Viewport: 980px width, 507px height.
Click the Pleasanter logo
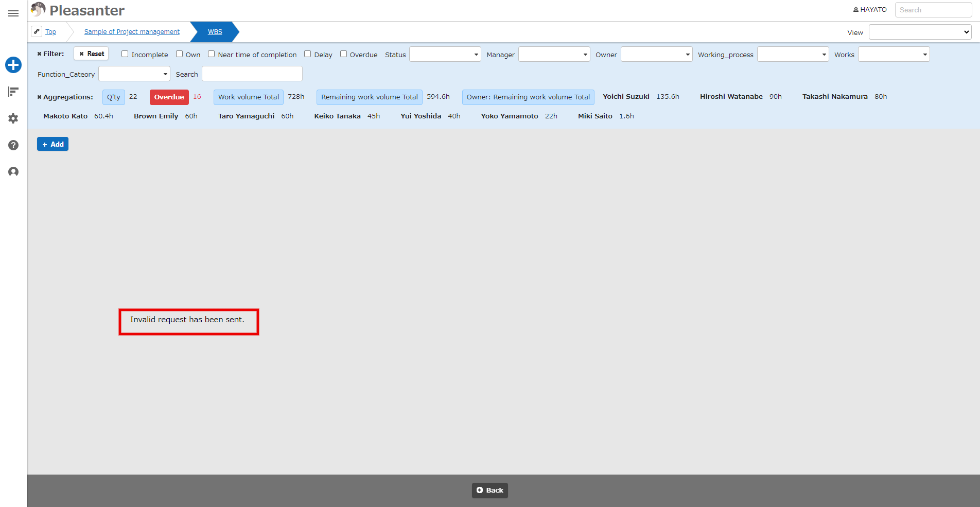coord(78,10)
